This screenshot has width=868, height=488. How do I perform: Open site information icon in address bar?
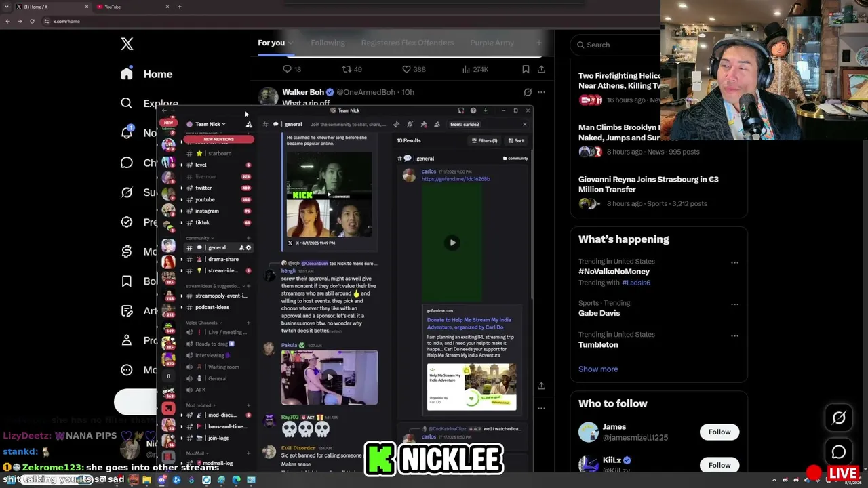tap(46, 22)
